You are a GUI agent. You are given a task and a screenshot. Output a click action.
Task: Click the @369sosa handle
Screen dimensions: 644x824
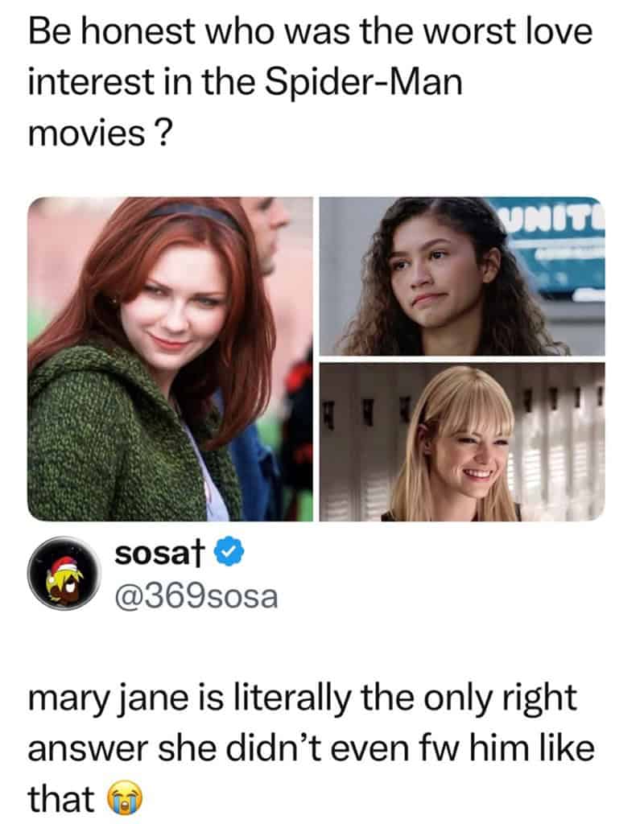[x=196, y=596]
